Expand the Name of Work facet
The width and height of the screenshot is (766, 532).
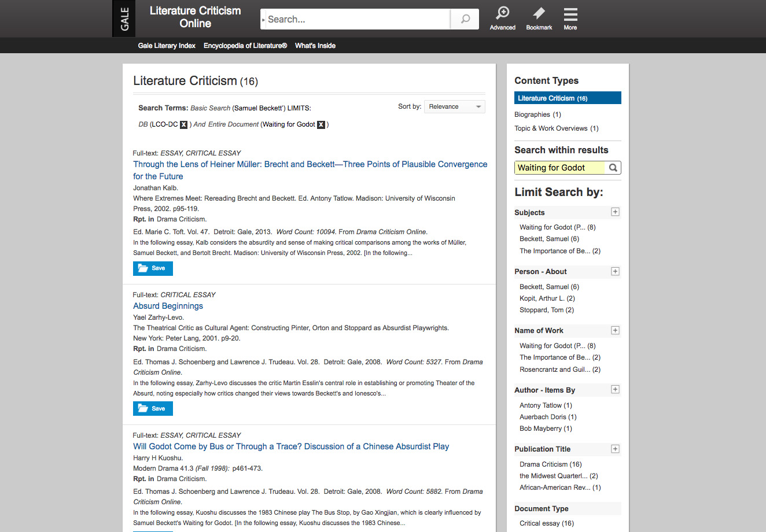pos(615,330)
